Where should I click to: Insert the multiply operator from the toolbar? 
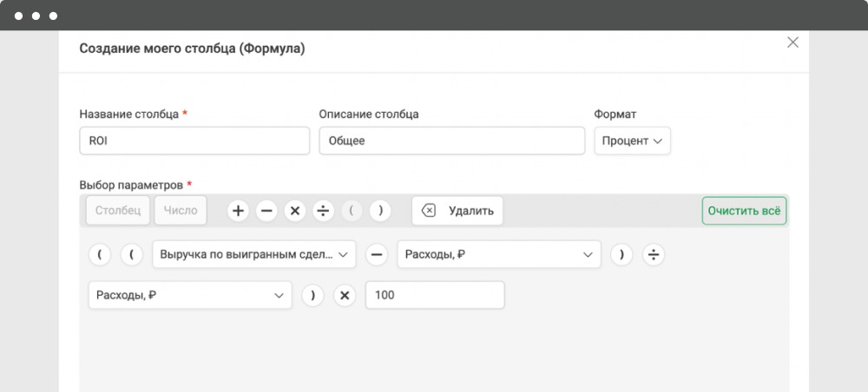(x=295, y=211)
